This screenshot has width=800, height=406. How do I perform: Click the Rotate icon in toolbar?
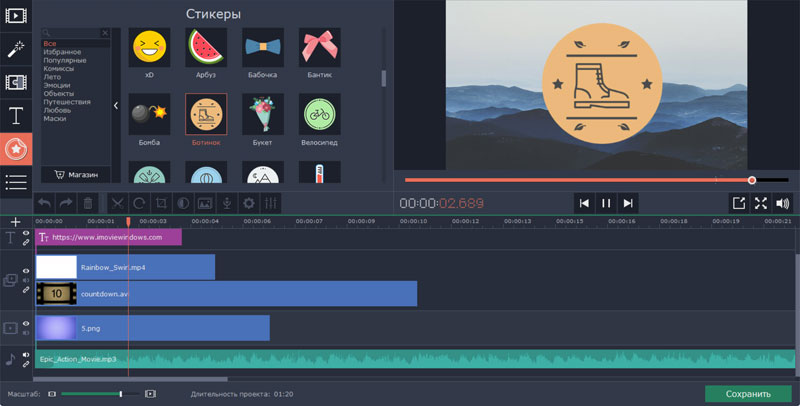click(x=139, y=204)
